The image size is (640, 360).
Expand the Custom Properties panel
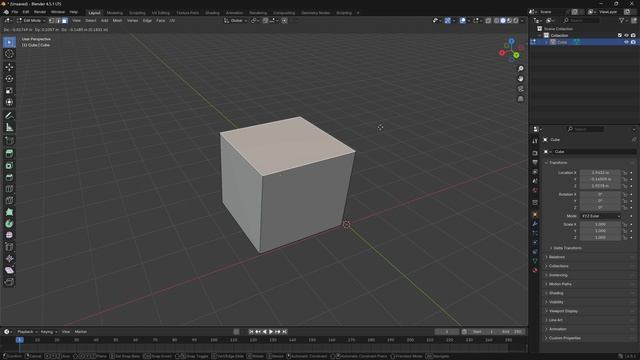[563, 338]
